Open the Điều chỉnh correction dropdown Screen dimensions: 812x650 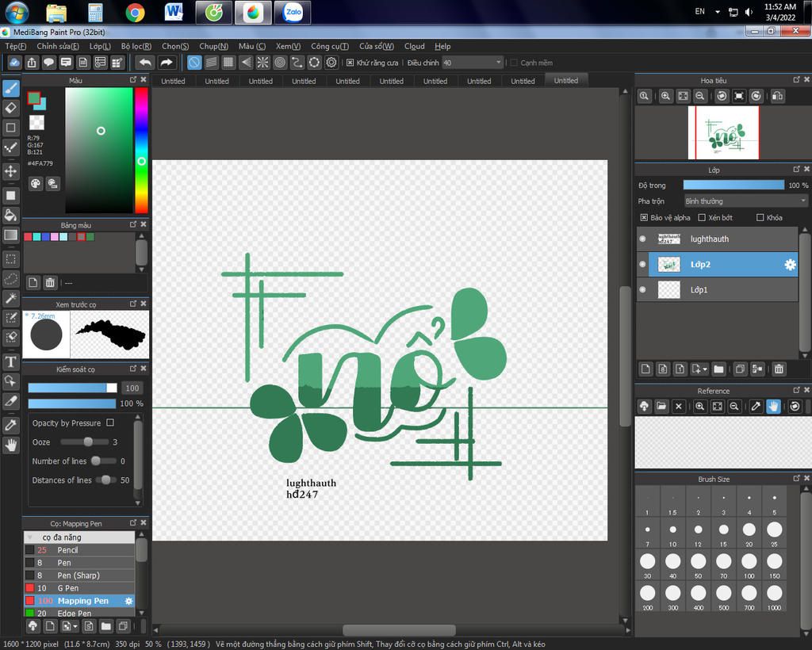click(x=473, y=63)
